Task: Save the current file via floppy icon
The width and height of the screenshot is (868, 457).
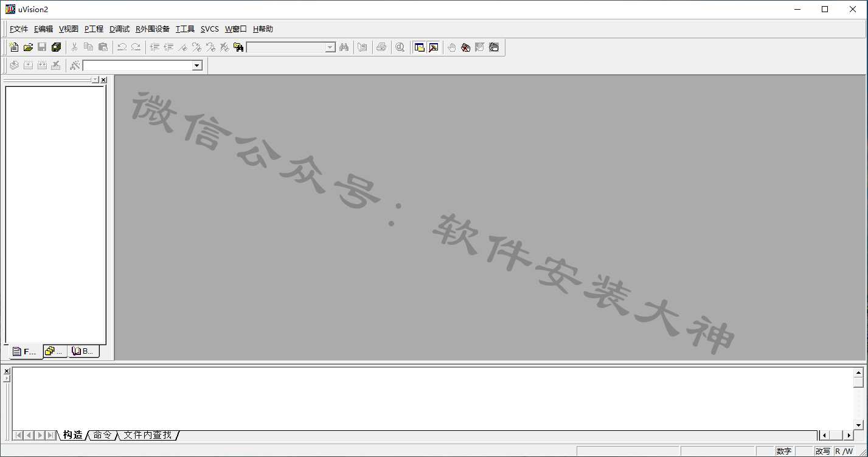Action: [x=42, y=47]
